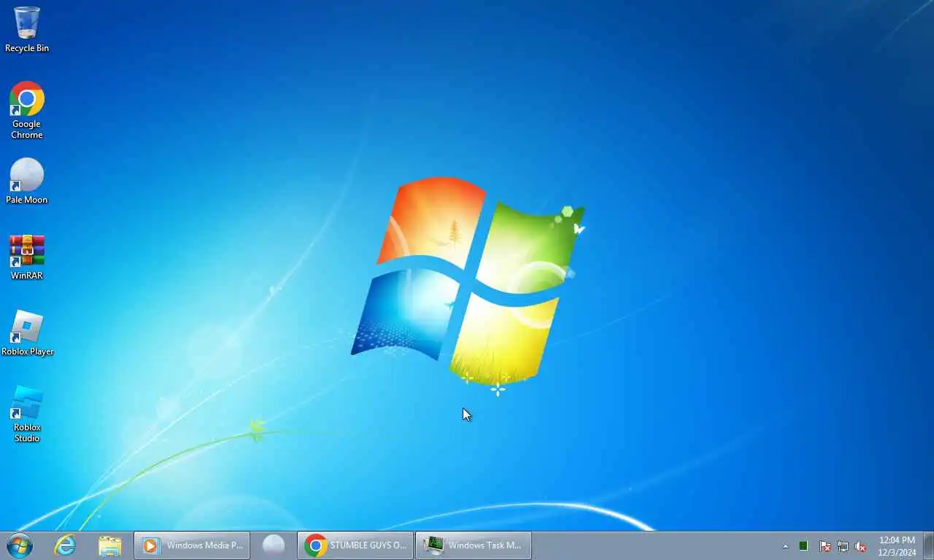Select the Google Chrome desktop shortcut

click(x=27, y=110)
